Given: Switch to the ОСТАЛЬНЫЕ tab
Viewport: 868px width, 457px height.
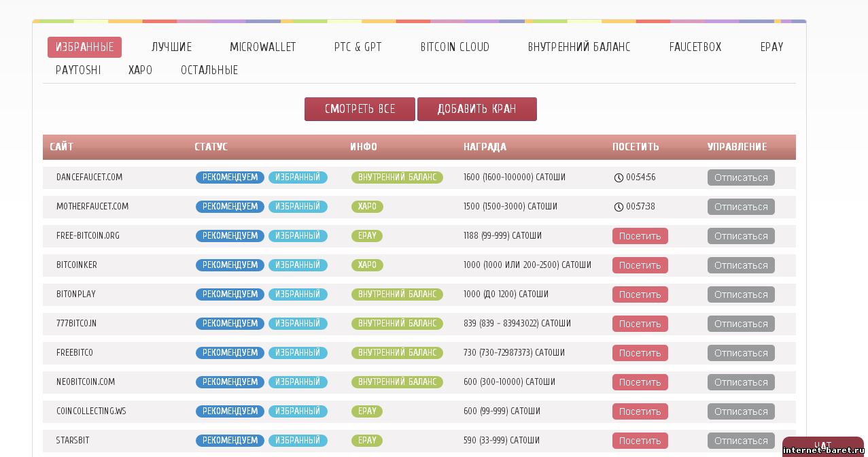Looking at the screenshot, I should 209,70.
